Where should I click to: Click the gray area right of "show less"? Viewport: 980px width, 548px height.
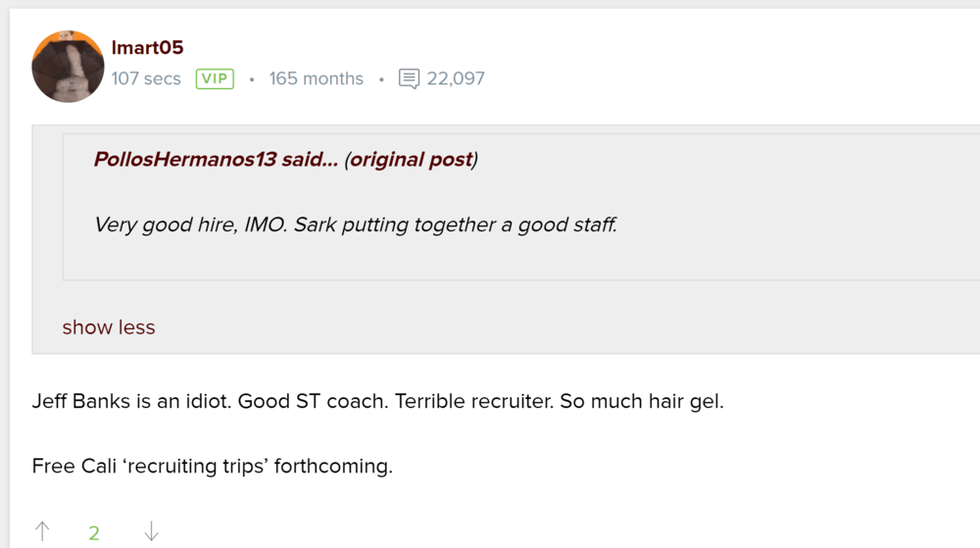[x=588, y=327]
